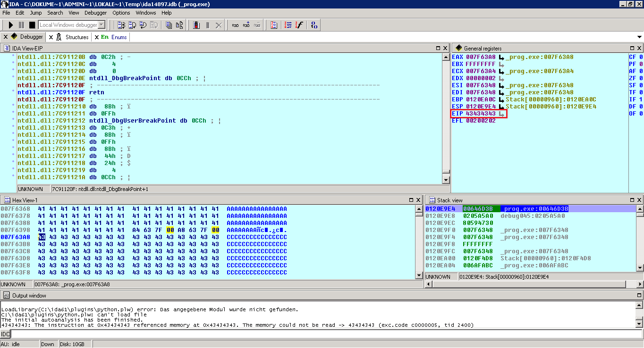Screen dimensions: 644x348
Task: Click the segments list toolbar icon
Action: [274, 25]
